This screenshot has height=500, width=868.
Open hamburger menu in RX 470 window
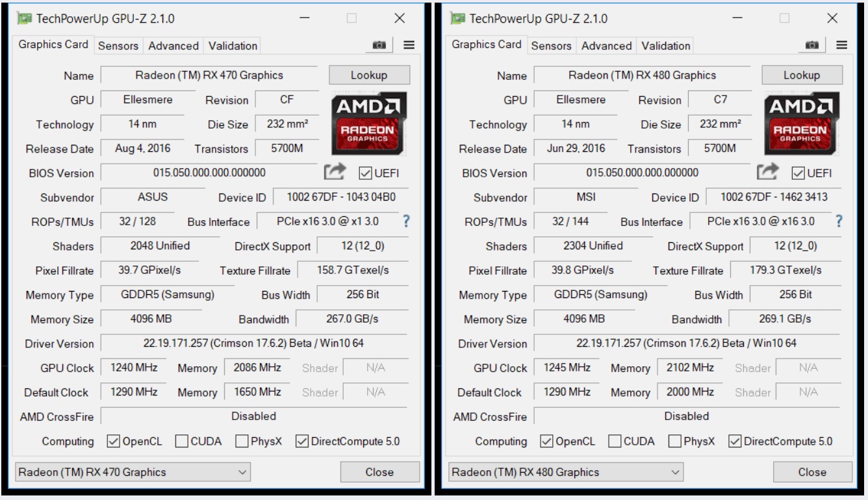click(x=409, y=45)
